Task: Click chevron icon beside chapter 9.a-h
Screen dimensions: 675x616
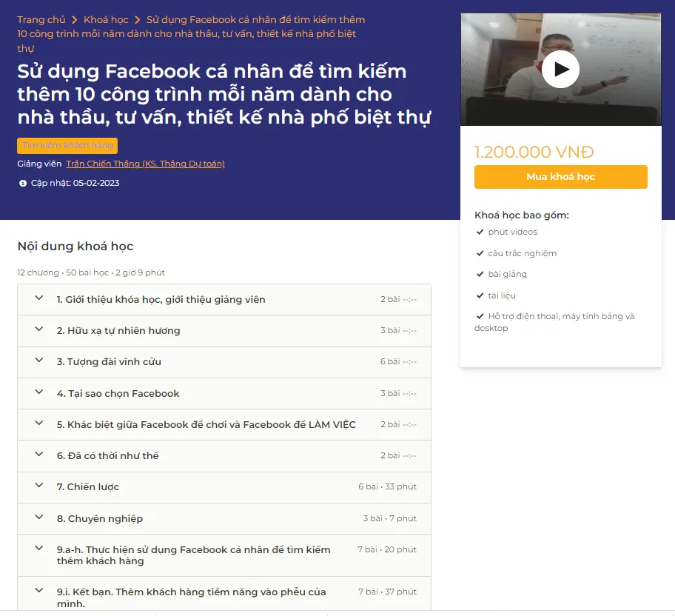Action: pos(39,549)
